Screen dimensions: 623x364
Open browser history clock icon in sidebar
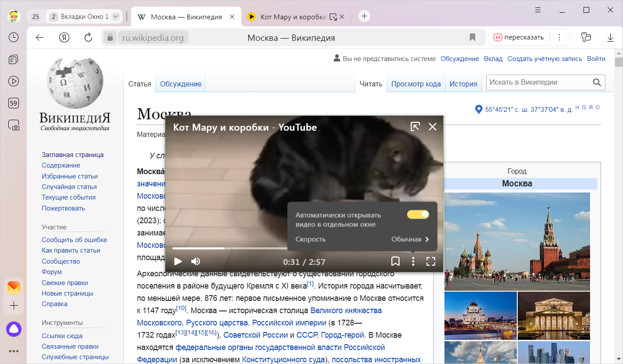pyautogui.click(x=14, y=37)
